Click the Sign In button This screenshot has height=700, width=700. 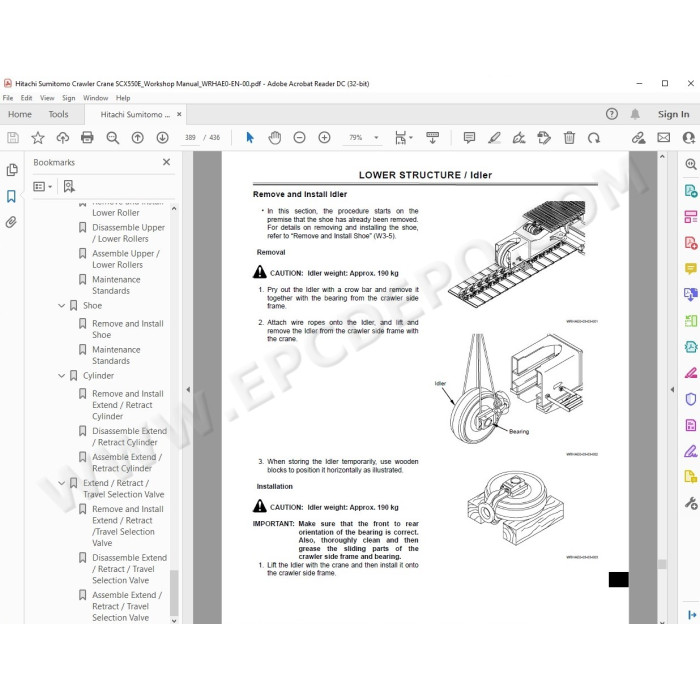click(x=673, y=114)
